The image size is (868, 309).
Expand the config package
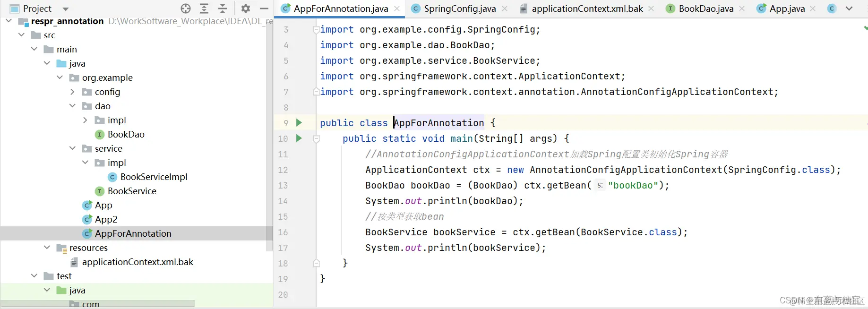tap(72, 92)
